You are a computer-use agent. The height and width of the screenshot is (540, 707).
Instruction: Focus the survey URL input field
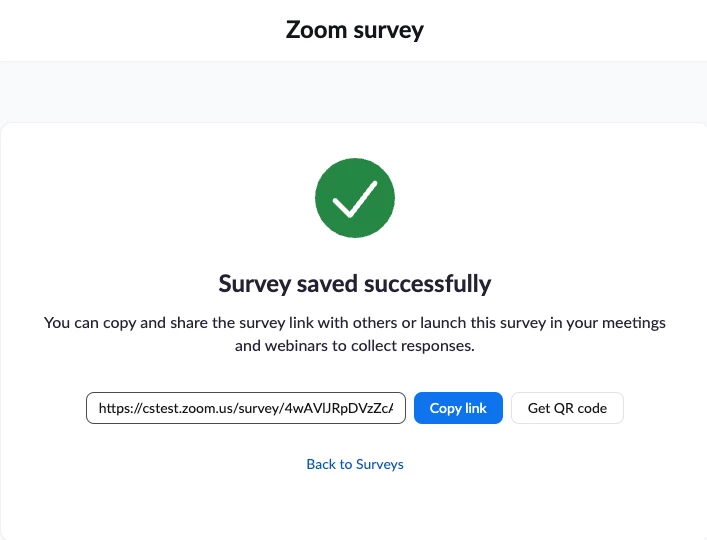[x=246, y=408]
